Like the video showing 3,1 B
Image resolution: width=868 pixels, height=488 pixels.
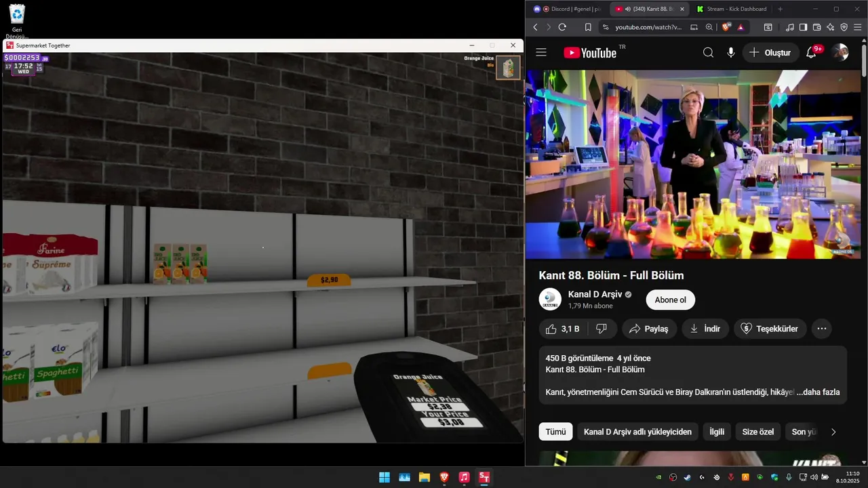pos(563,329)
